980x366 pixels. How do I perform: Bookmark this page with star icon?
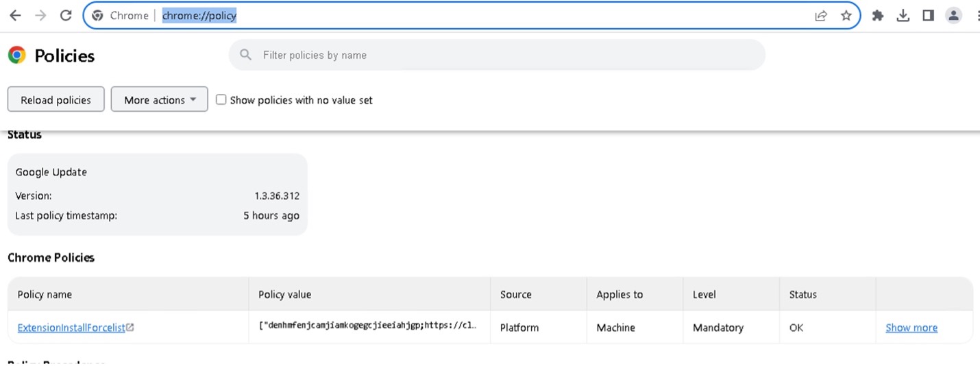tap(846, 15)
